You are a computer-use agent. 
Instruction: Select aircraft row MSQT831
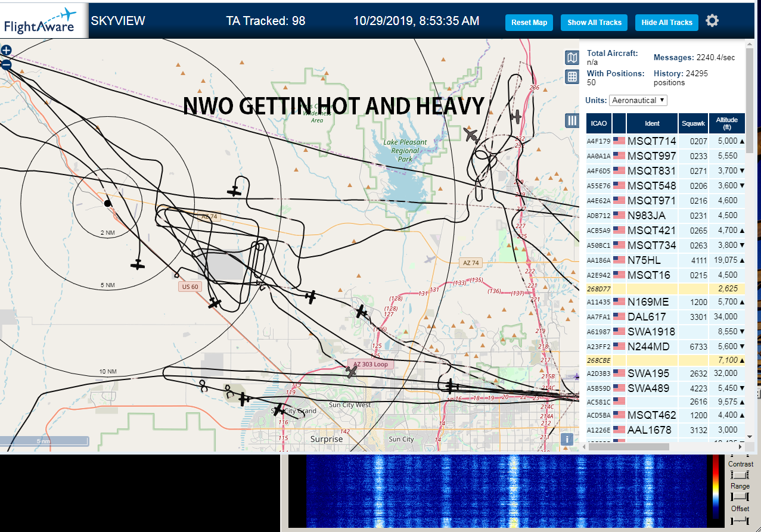(666, 171)
